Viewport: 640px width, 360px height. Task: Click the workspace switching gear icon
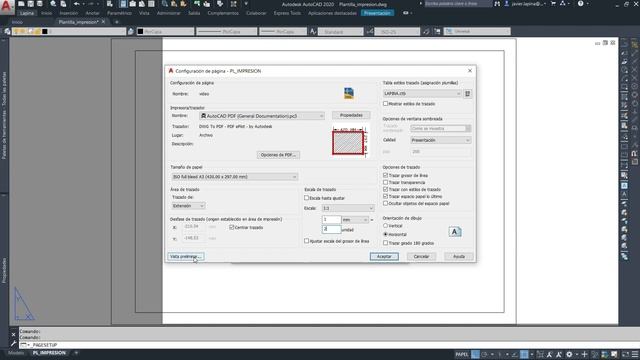(x=569, y=354)
